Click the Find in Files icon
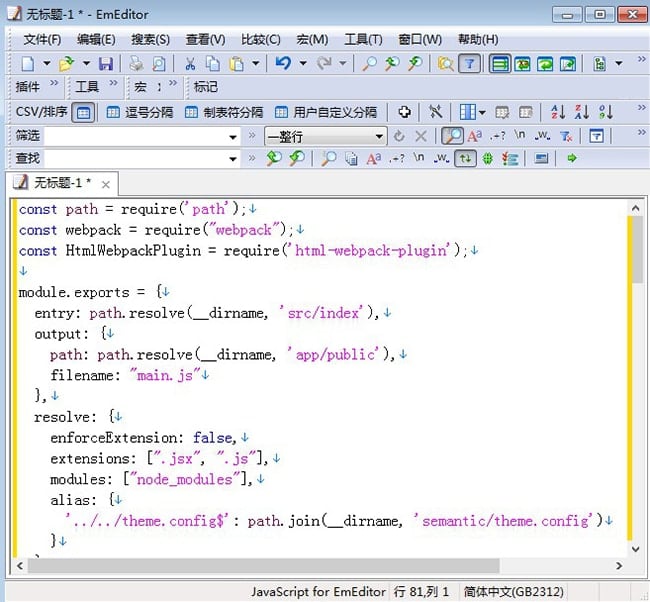Screen dimensions: 650x602 click(x=446, y=64)
